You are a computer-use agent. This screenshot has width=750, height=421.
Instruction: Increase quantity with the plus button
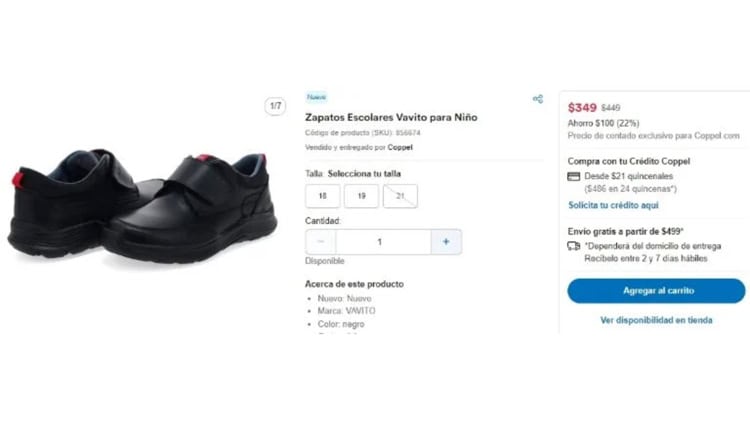tap(446, 242)
